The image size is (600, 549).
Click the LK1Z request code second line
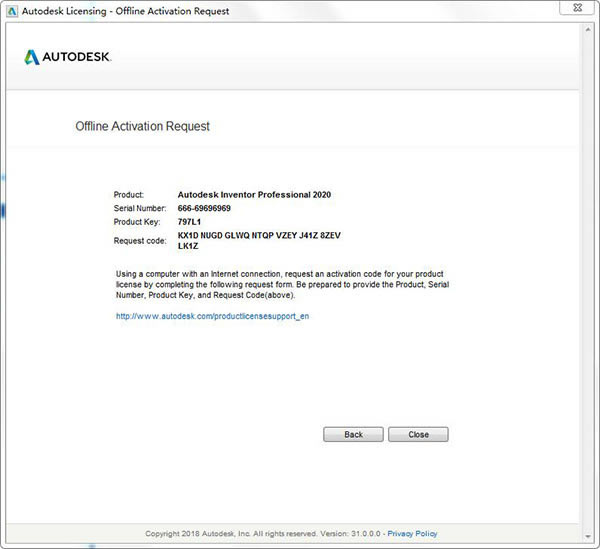pyautogui.click(x=190, y=245)
